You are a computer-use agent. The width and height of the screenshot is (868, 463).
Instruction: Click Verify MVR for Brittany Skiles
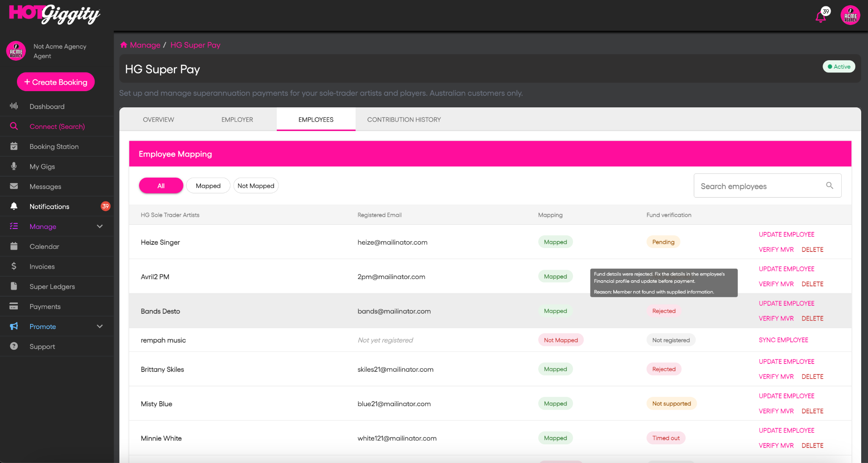click(x=776, y=377)
